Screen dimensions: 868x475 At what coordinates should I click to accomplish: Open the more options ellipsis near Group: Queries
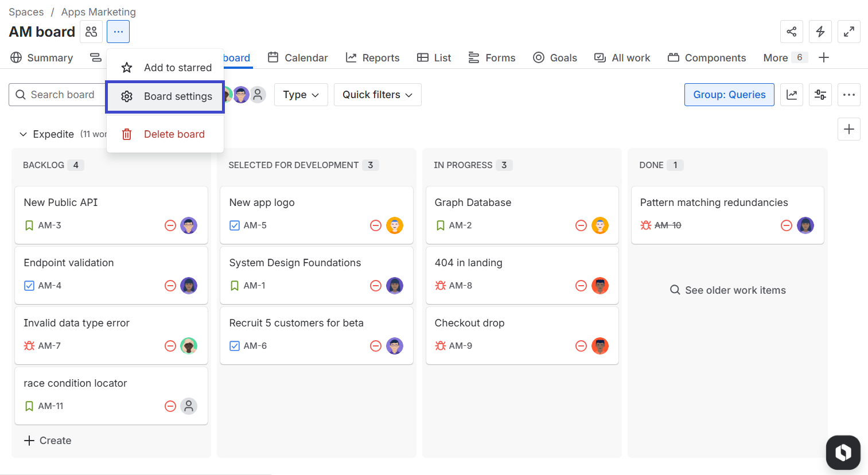pos(849,95)
